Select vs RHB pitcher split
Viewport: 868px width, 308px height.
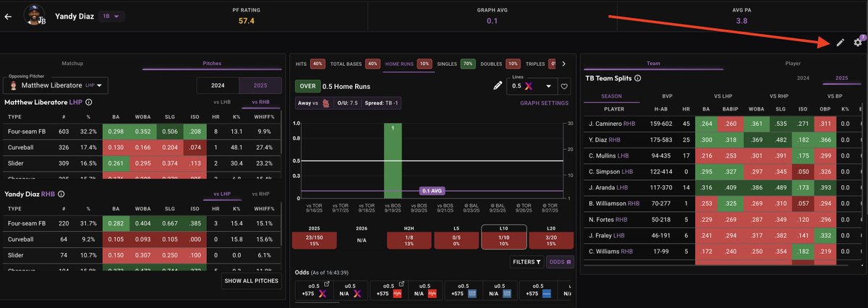(260, 102)
